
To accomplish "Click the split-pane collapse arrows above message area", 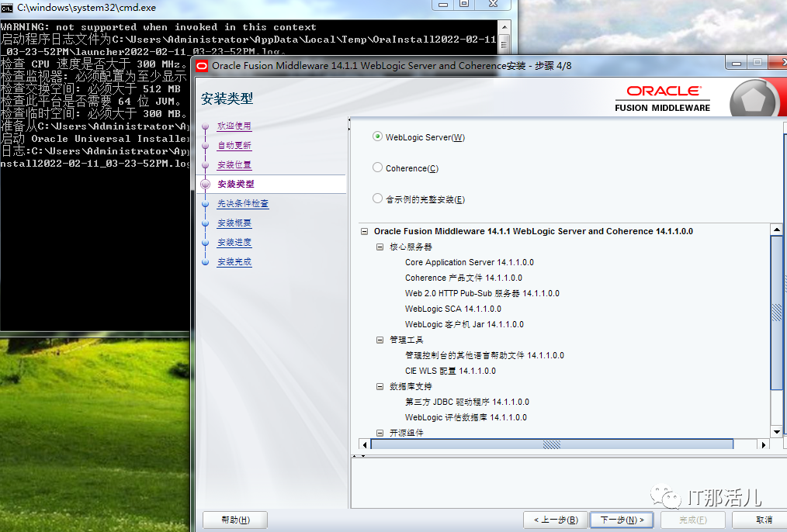I will click(x=359, y=456).
